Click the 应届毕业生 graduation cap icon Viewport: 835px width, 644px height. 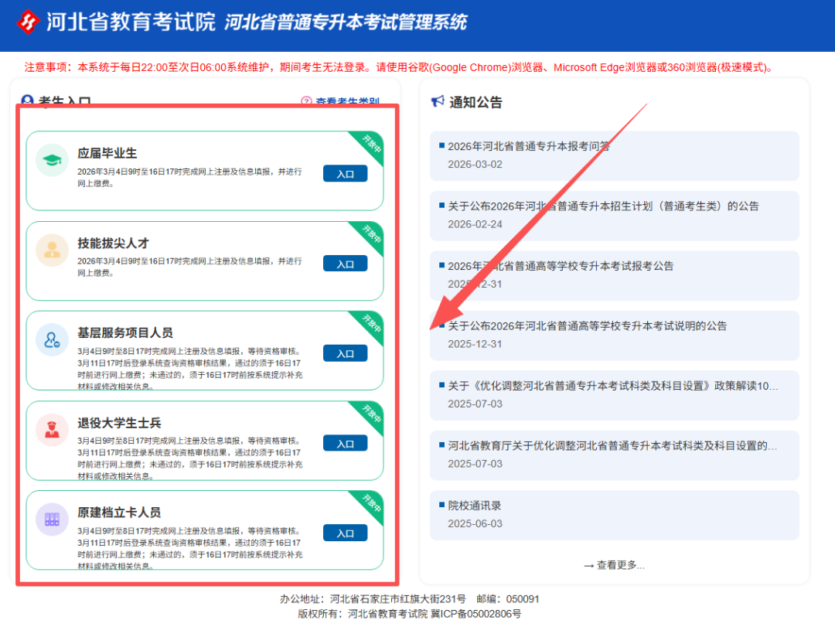coord(52,160)
